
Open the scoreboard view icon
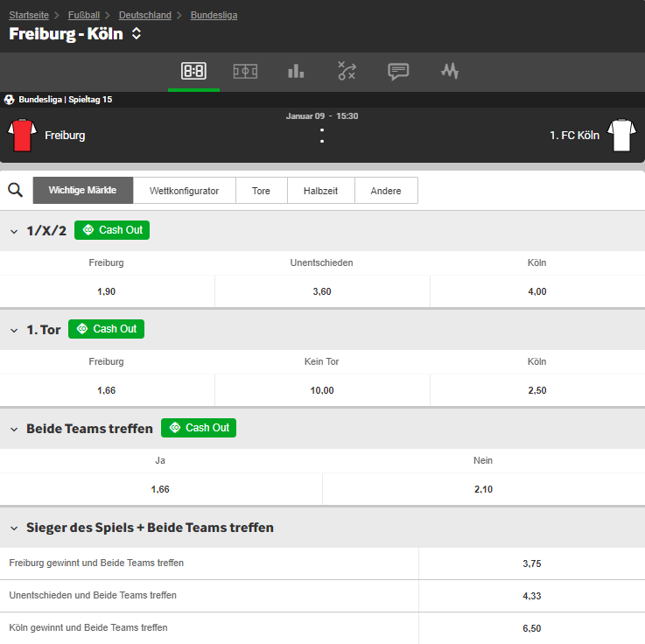[x=193, y=71]
